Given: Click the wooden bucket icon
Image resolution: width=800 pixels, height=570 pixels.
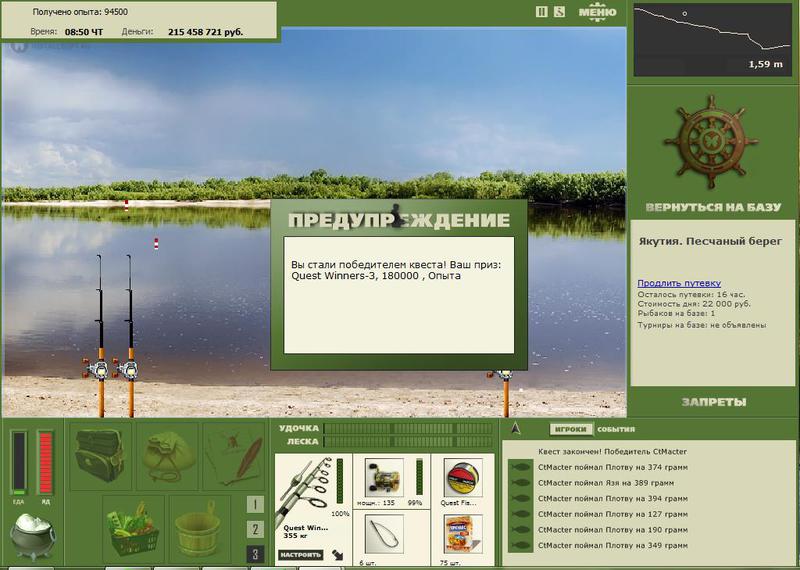Looking at the screenshot, I should (199, 529).
